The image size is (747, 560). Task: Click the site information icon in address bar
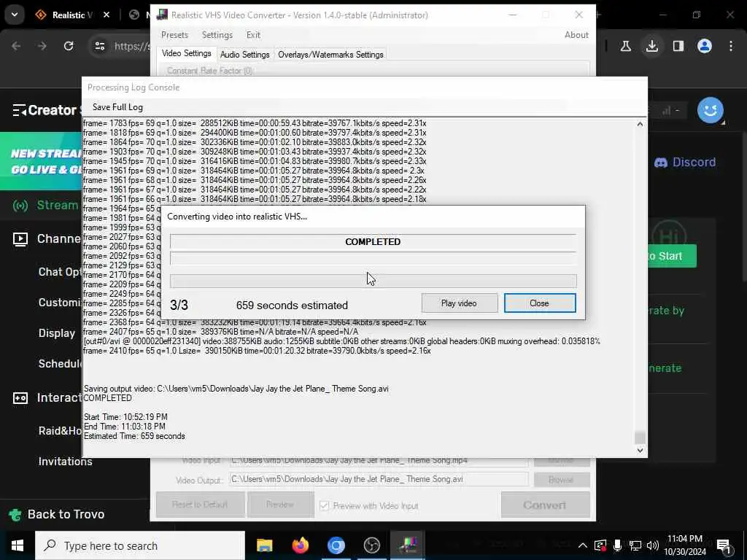[x=100, y=46]
